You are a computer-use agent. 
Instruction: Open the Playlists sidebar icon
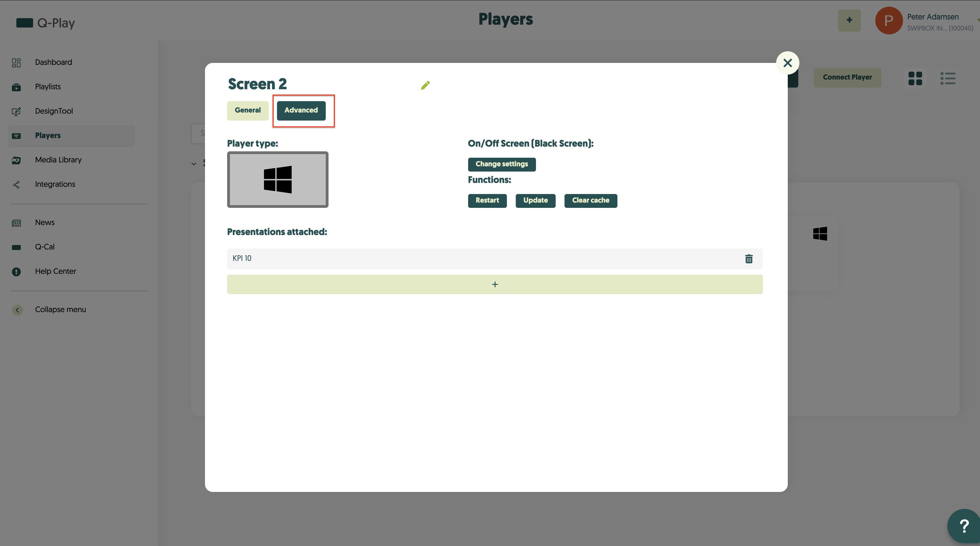16,87
